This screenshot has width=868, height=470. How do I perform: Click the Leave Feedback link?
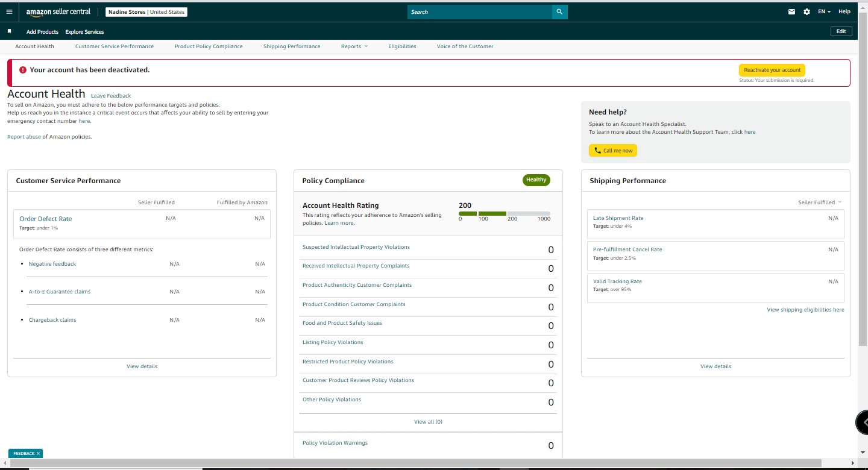[111, 96]
